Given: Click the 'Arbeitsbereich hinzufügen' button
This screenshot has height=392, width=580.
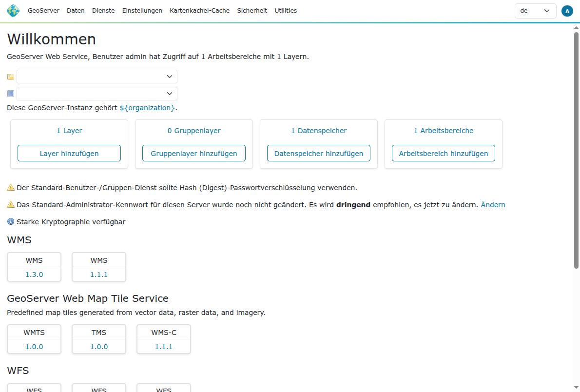Looking at the screenshot, I should pyautogui.click(x=443, y=153).
